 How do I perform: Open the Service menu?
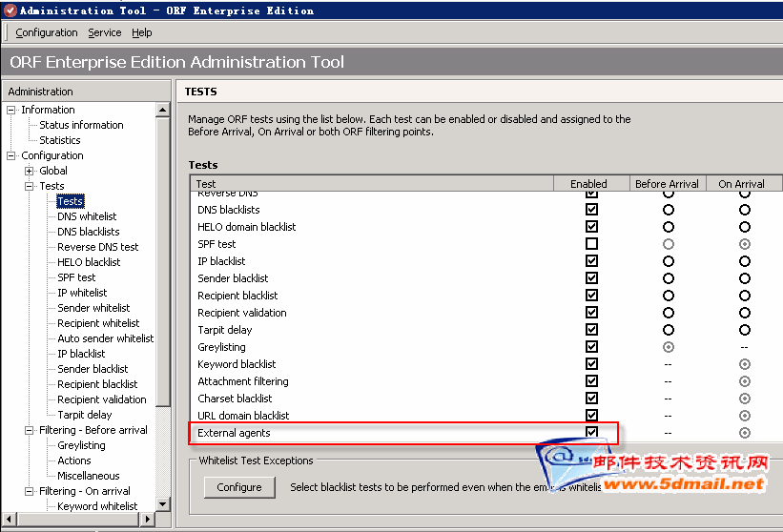click(x=105, y=32)
